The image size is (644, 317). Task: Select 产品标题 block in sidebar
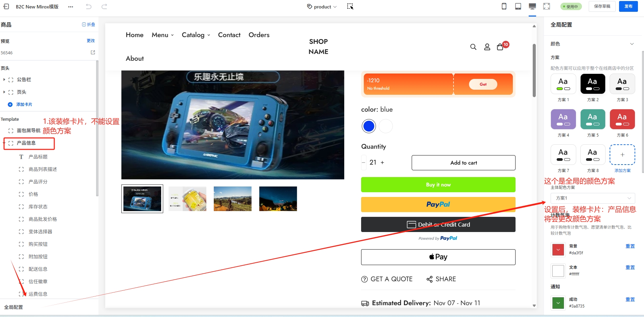(x=38, y=157)
